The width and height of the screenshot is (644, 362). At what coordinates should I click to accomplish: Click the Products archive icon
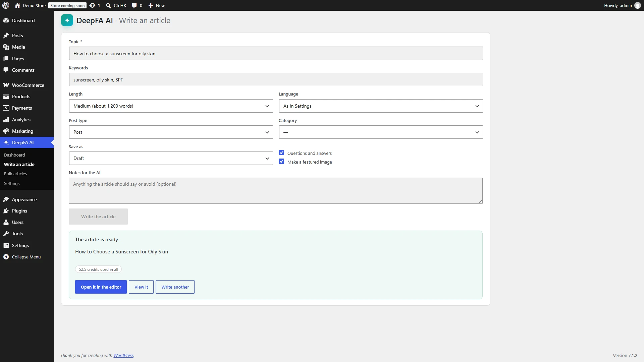6,97
